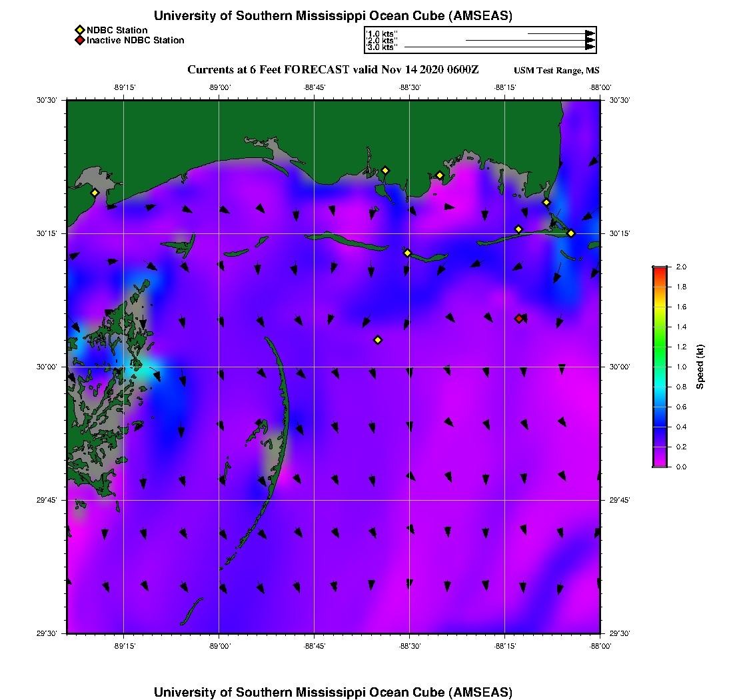The image size is (733, 700).
Task: Click the -89°00' longitude label on top axis
Action: click(219, 87)
